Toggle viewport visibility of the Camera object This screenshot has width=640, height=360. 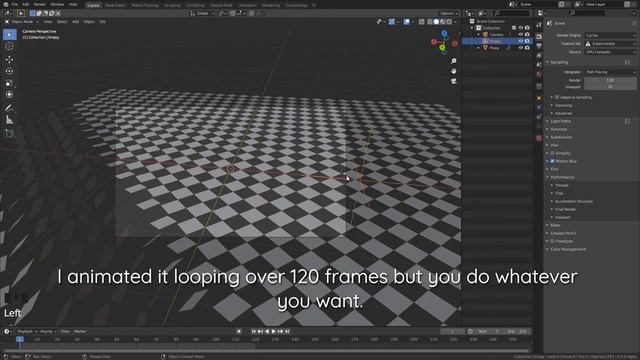tap(520, 34)
